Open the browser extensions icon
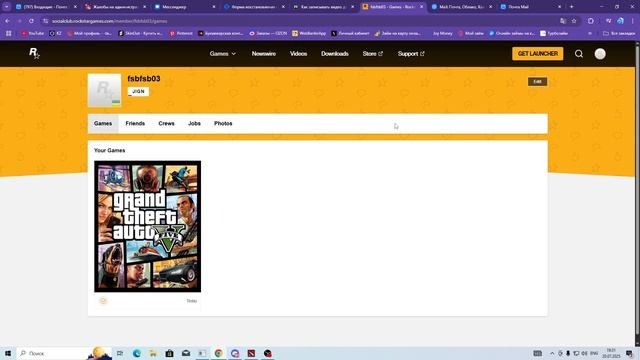 (x=591, y=21)
